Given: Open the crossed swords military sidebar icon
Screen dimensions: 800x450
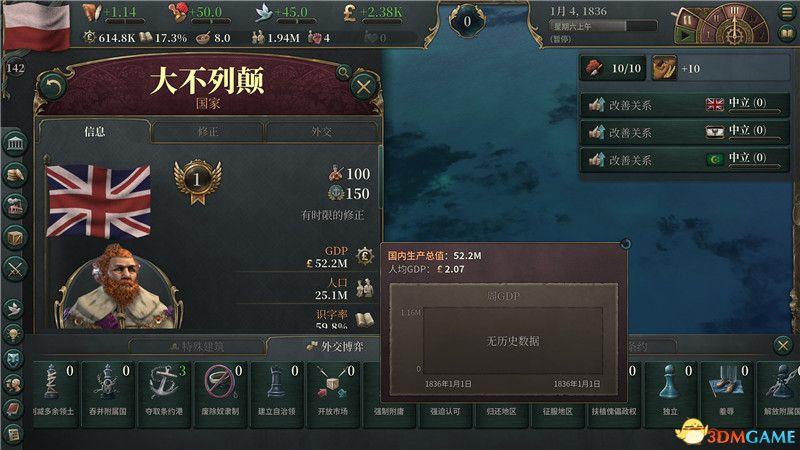Looking at the screenshot, I should 15,268.
